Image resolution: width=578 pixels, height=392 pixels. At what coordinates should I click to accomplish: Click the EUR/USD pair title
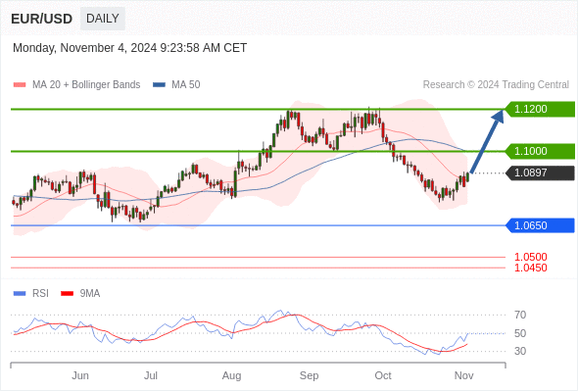(42, 19)
